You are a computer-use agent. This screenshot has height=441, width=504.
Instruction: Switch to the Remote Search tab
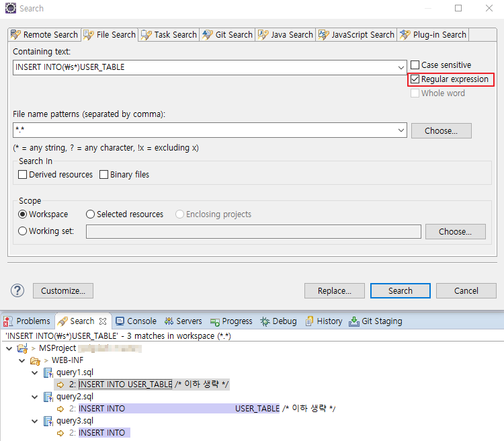(44, 34)
